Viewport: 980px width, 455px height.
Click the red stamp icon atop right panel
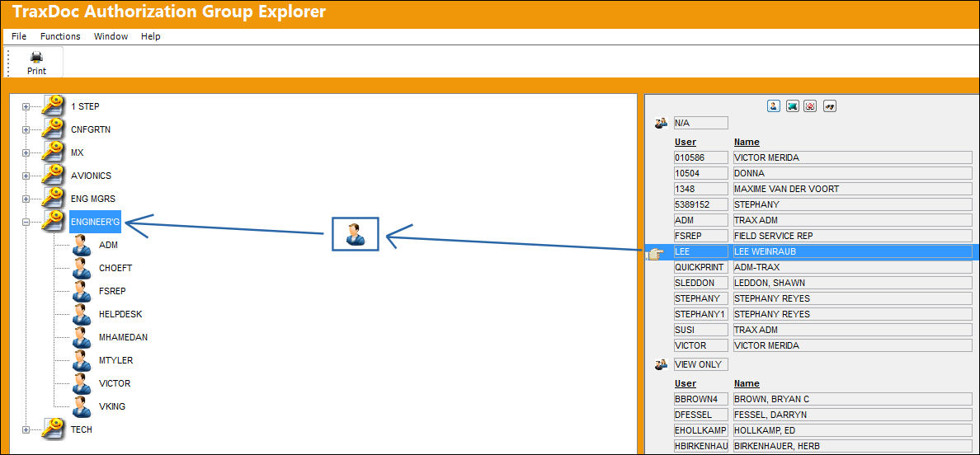click(811, 106)
